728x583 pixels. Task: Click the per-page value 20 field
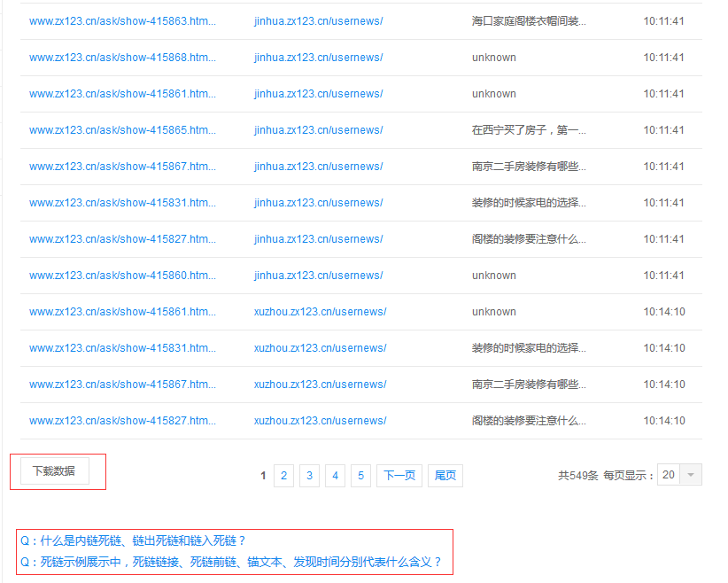[x=669, y=475]
